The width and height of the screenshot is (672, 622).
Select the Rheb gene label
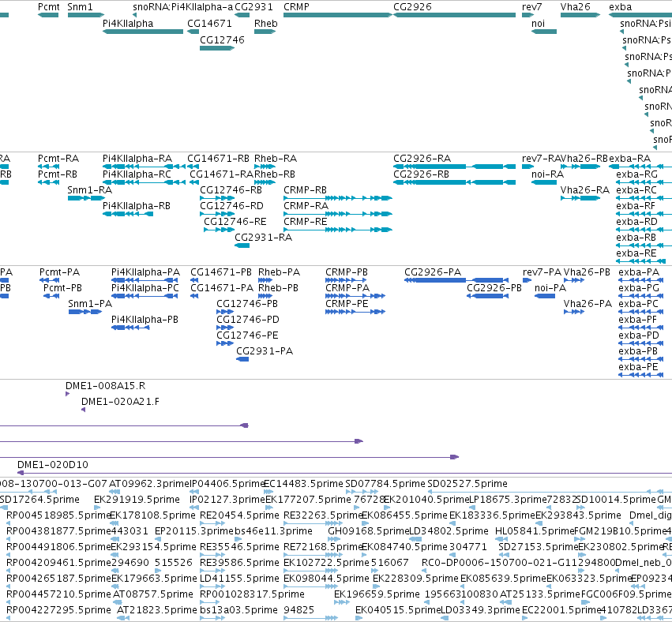coord(265,24)
